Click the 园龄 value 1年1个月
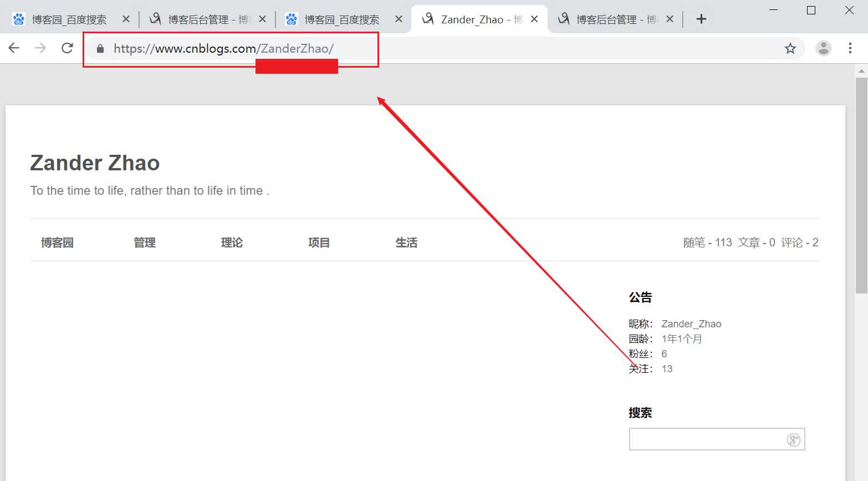 click(x=682, y=339)
